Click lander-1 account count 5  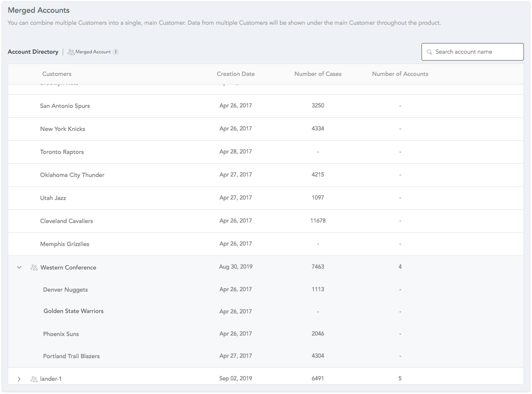[400, 378]
